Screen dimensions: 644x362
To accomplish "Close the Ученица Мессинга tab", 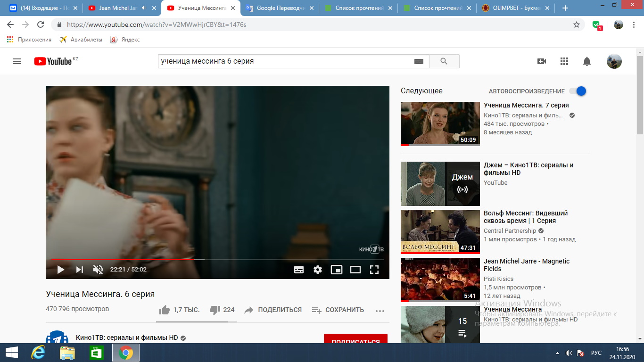I will click(232, 8).
